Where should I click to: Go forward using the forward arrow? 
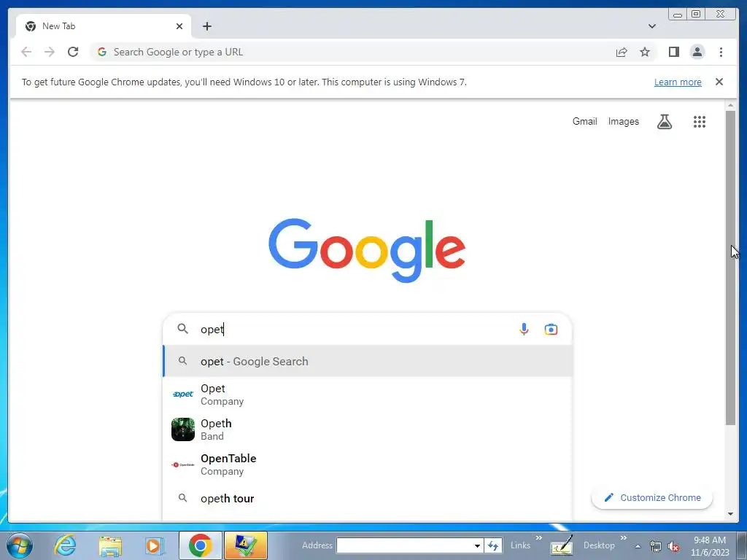coord(50,52)
